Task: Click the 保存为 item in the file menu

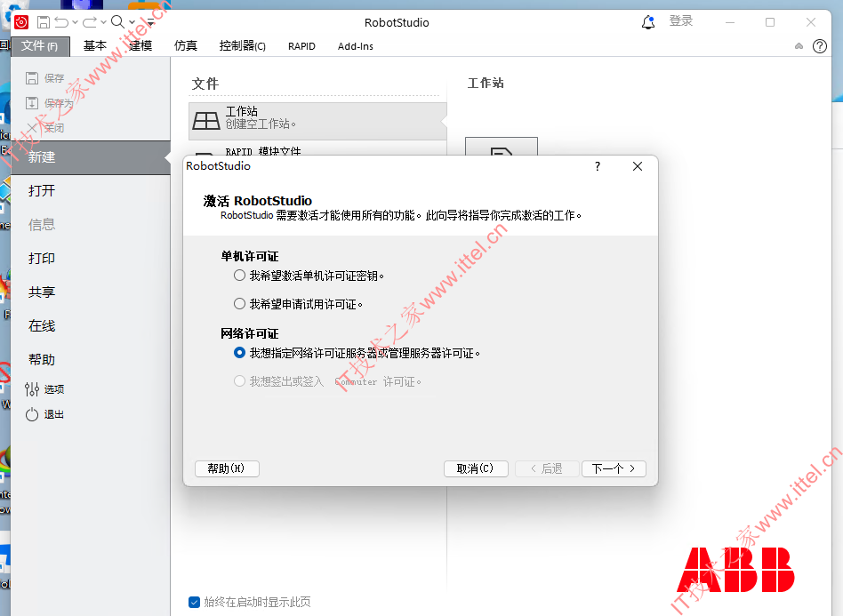Action: pos(50,103)
